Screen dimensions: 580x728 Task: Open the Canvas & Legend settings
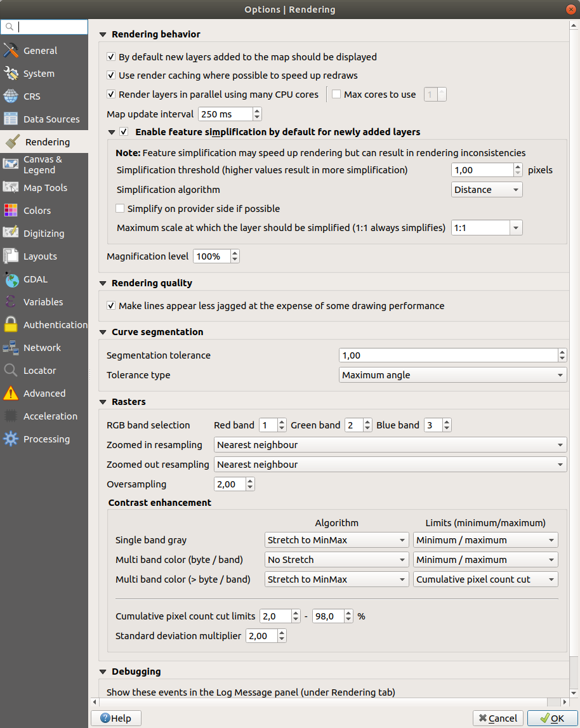[x=44, y=164]
